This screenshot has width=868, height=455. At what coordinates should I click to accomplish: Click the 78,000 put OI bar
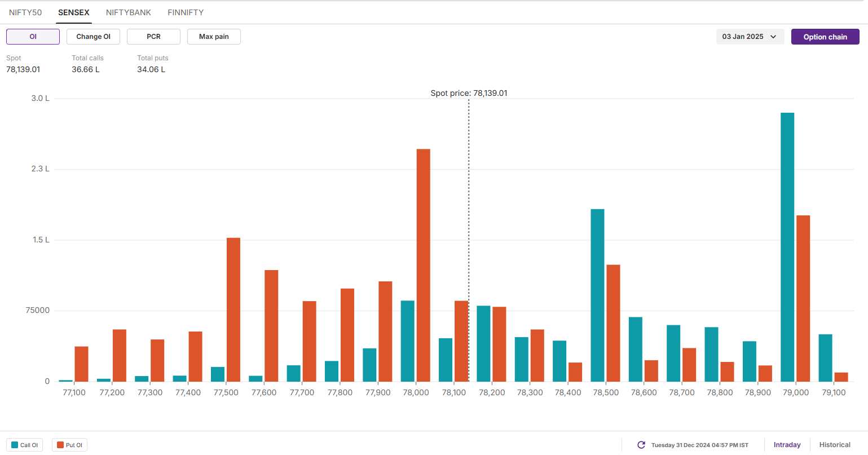(424, 266)
